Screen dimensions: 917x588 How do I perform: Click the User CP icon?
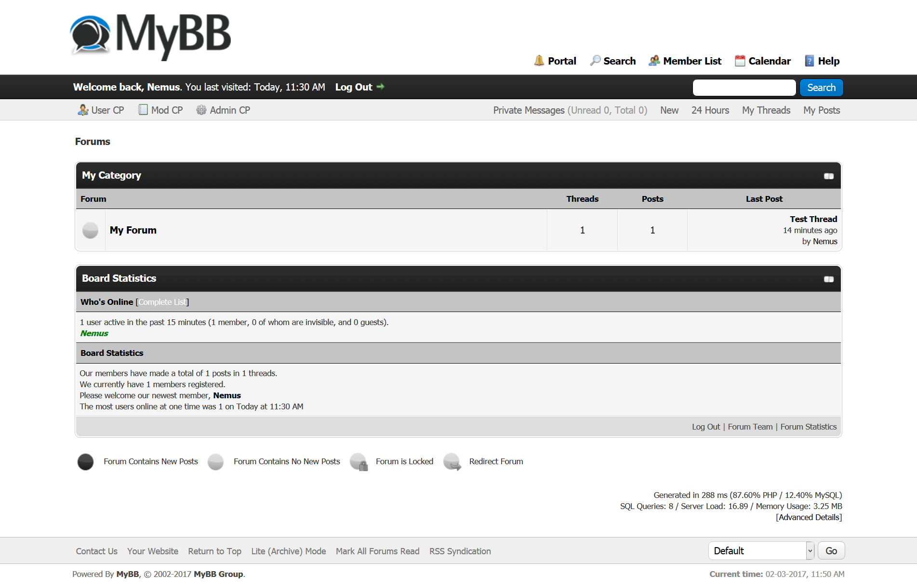click(x=83, y=110)
